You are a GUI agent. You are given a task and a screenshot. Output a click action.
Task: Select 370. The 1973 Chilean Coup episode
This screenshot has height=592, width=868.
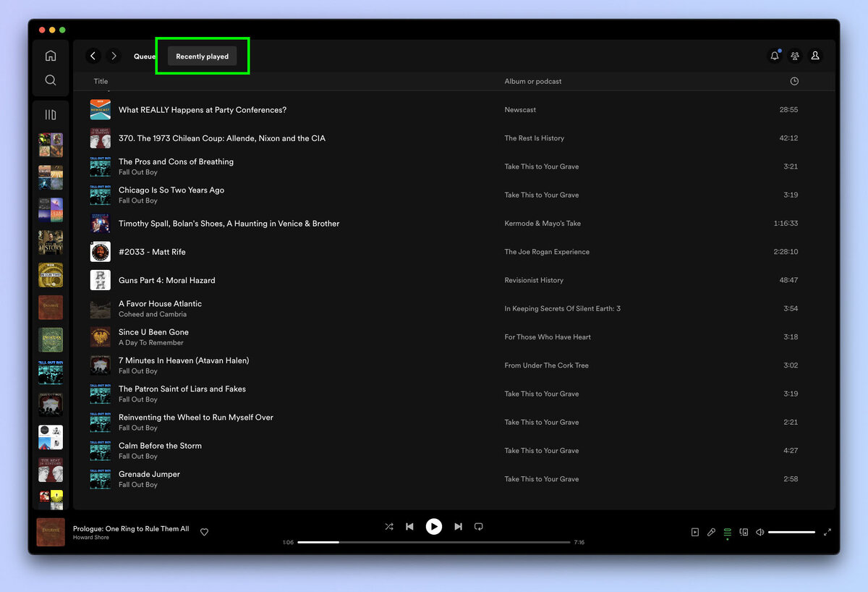222,138
